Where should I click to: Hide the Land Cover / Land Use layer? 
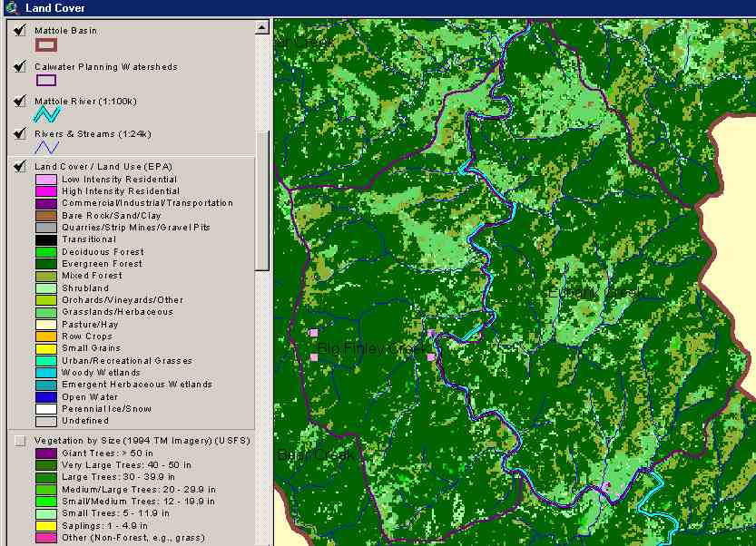pyautogui.click(x=19, y=167)
